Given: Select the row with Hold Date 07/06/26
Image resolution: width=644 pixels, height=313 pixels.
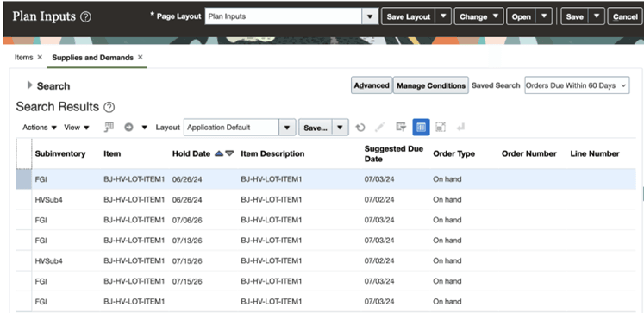Looking at the screenshot, I should pyautogui.click(x=326, y=220).
